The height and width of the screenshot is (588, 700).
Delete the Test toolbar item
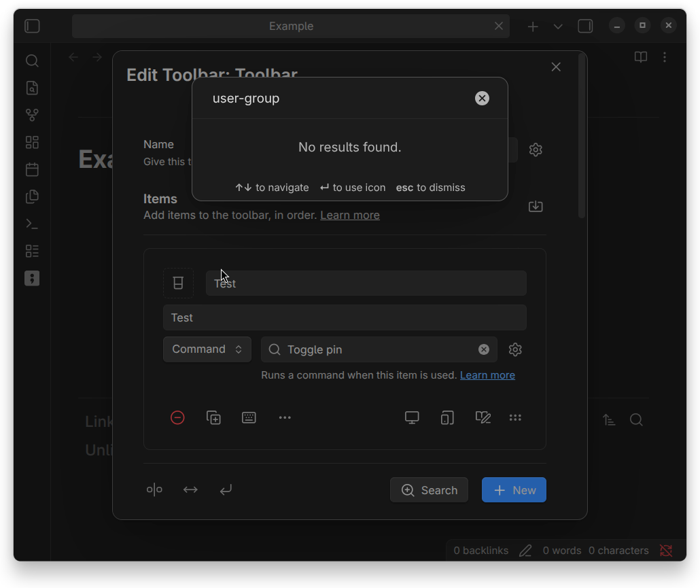tap(177, 418)
